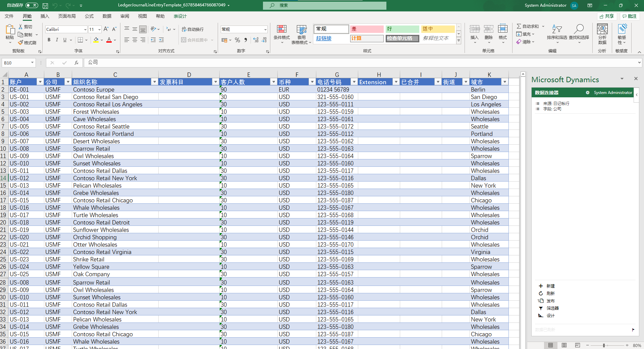
Task: Click the 共享 share button
Action: [607, 16]
